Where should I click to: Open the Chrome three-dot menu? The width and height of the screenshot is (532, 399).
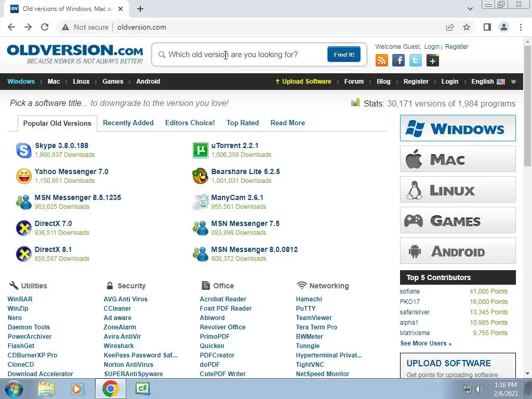521,27
